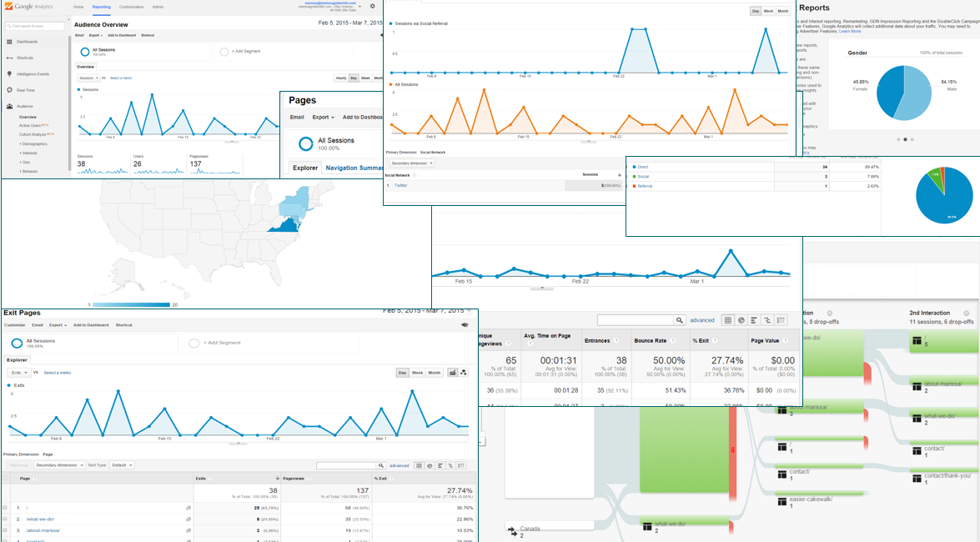Viewport: 980px width, 542px height.
Task: Switch Exit Pages chart to Week
Action: [418, 373]
